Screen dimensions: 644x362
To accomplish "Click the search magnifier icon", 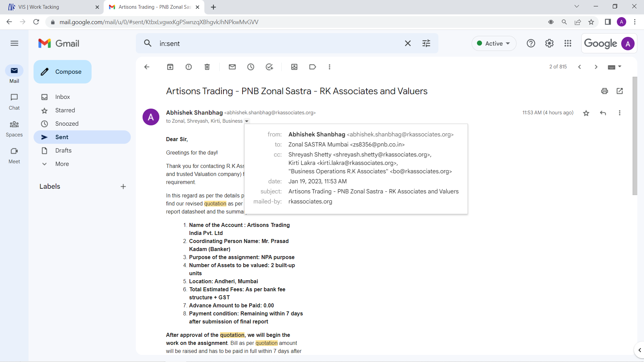I will coord(148,43).
